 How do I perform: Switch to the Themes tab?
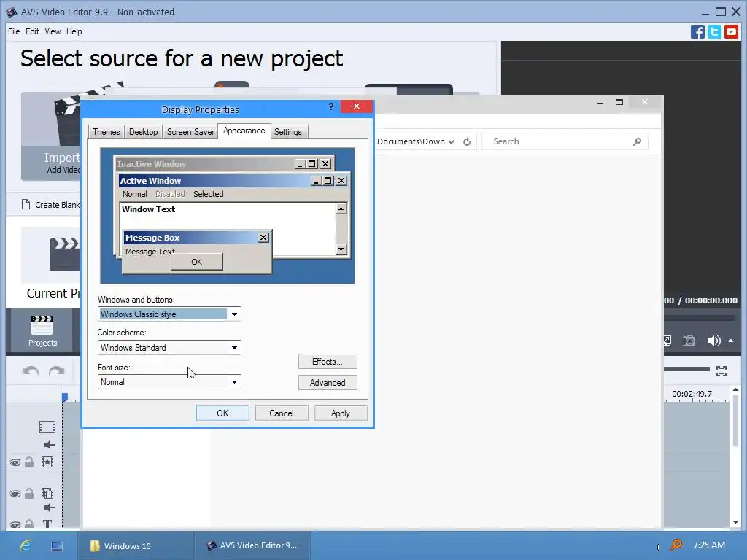pyautogui.click(x=107, y=132)
